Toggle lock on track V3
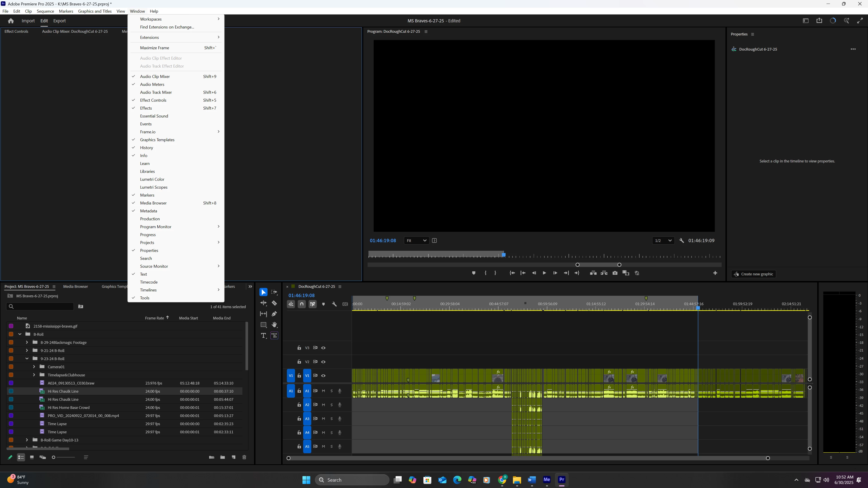868x488 pixels. 299,348
